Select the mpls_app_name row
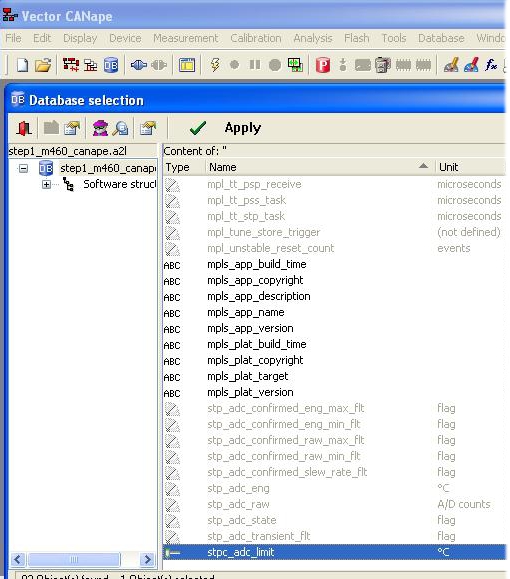 [x=334, y=312]
